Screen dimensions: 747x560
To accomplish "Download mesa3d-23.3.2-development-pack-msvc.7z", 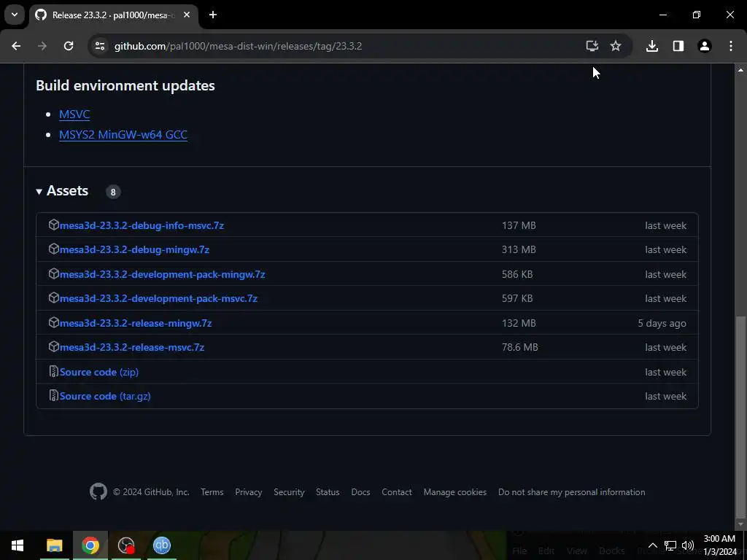I will (158, 298).
